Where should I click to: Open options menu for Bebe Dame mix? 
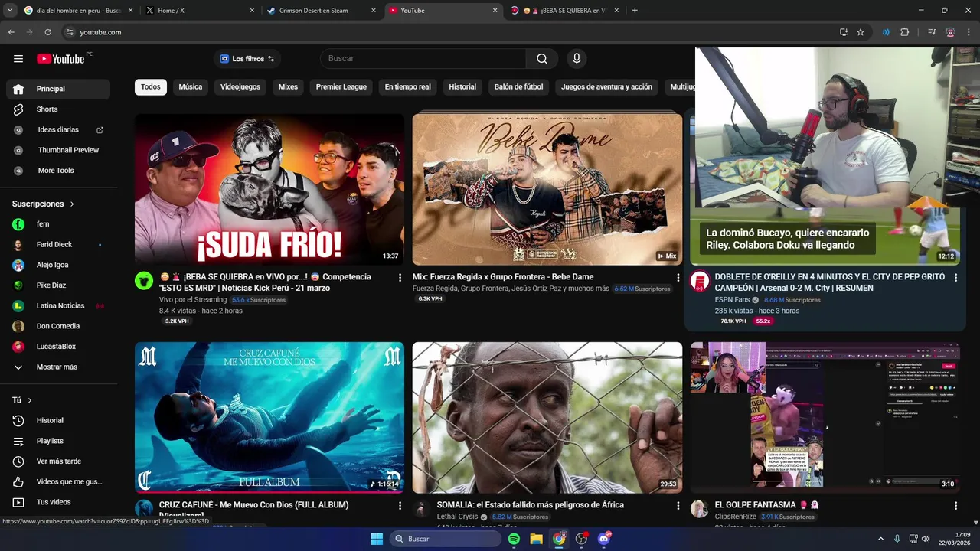678,278
